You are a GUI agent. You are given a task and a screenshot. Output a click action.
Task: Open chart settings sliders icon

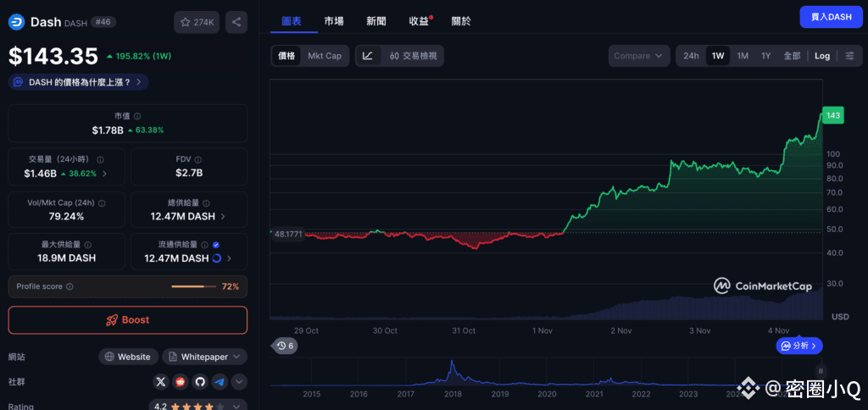click(x=850, y=56)
